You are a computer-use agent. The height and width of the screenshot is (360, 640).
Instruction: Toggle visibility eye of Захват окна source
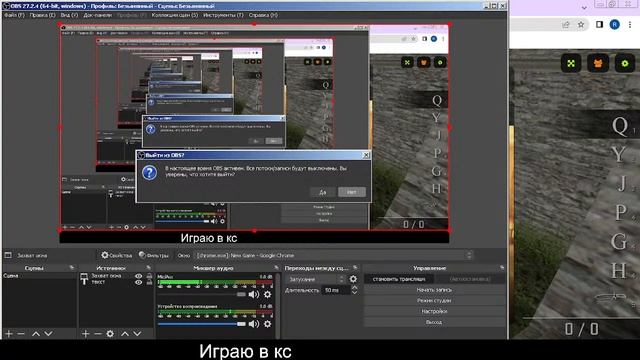[139, 276]
